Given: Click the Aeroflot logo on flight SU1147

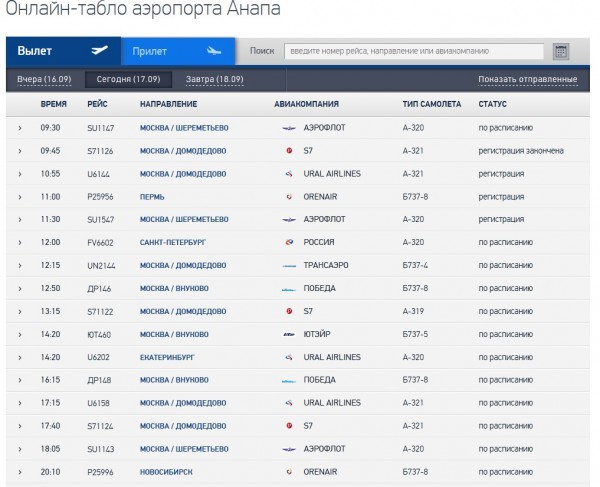Looking at the screenshot, I should (x=290, y=128).
